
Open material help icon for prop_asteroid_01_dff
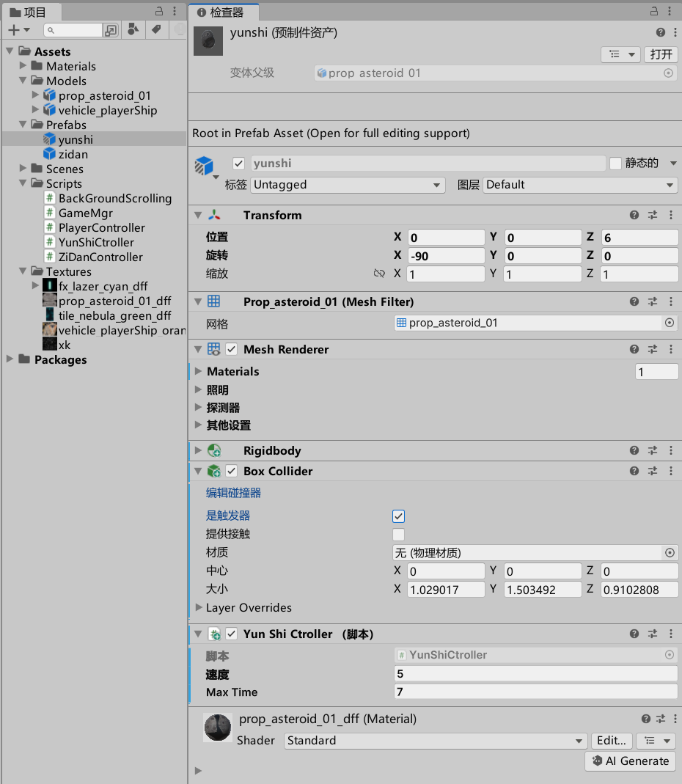coord(646,719)
